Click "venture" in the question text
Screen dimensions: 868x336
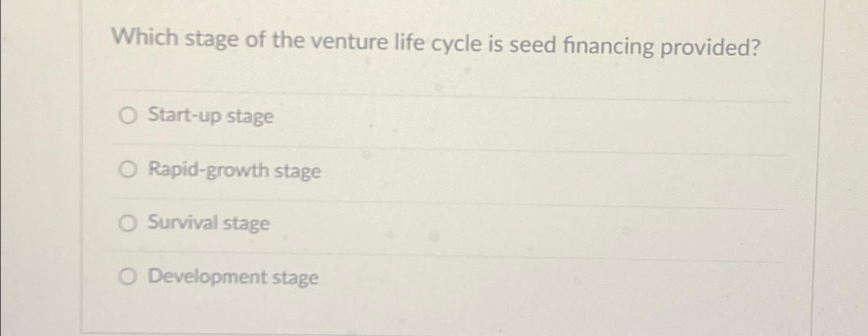tap(349, 42)
